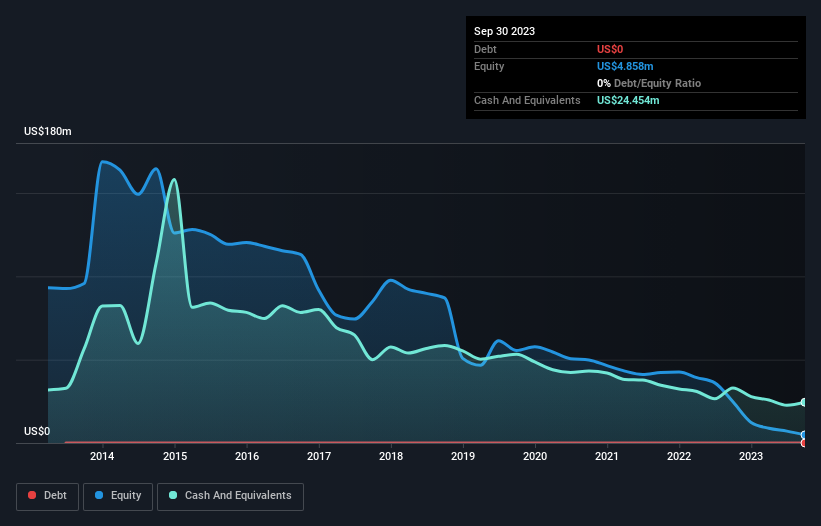Image resolution: width=821 pixels, height=526 pixels.
Task: Select the Equity end-point marker on chart
Action: tap(804, 435)
